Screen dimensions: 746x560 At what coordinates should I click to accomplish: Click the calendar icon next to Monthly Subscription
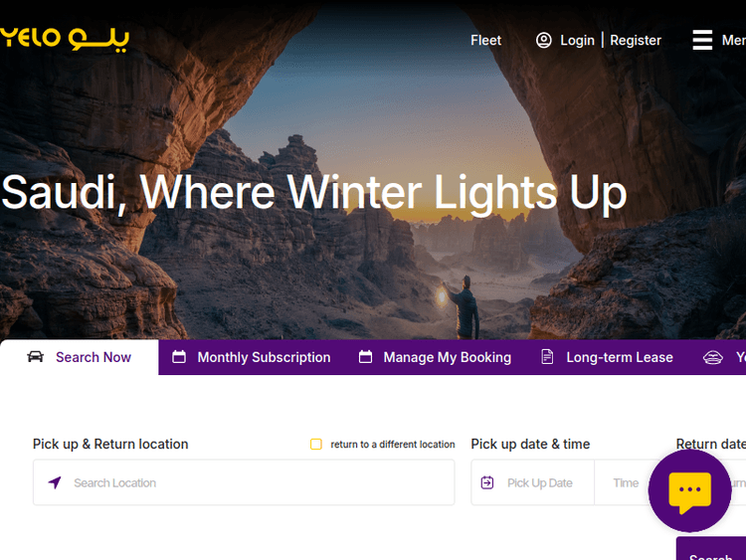point(179,357)
